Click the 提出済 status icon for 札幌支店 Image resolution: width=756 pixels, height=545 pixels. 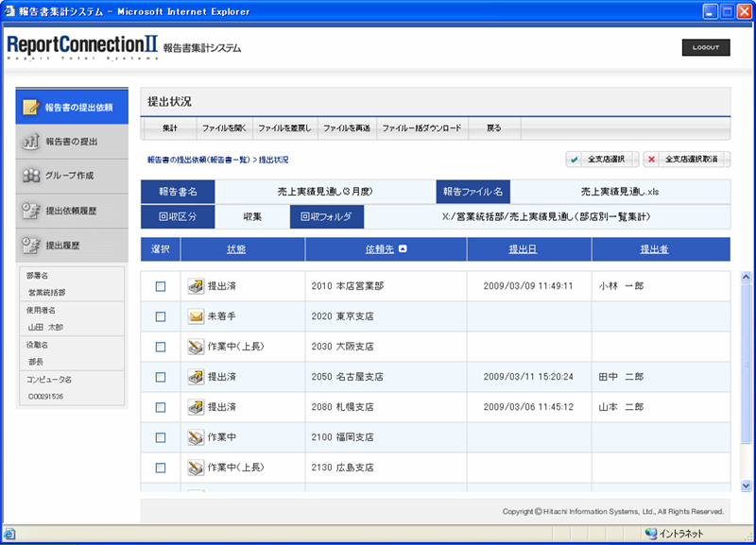[196, 407]
